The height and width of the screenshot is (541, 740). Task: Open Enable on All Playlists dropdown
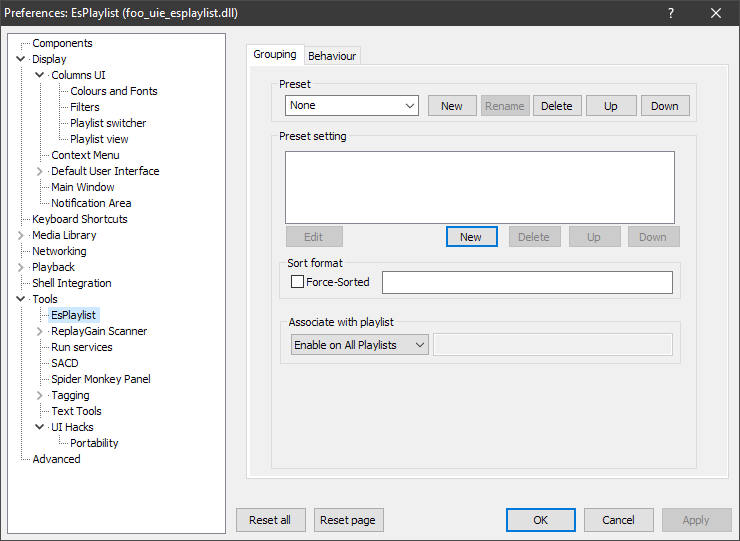[x=360, y=345]
